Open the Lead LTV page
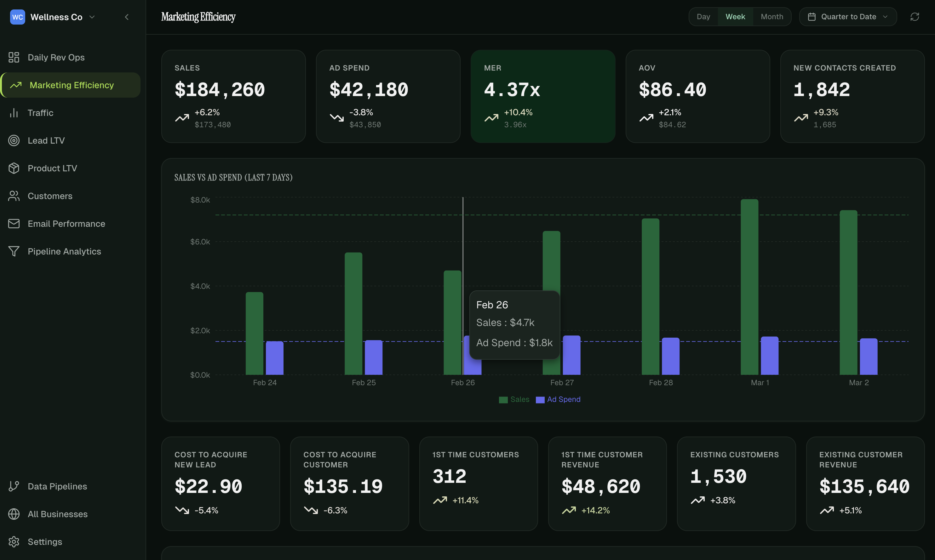 pyautogui.click(x=71, y=141)
